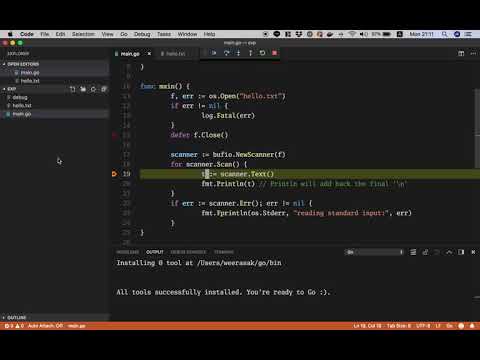
Task: Select Go language mode in status bar
Action: coord(449,326)
